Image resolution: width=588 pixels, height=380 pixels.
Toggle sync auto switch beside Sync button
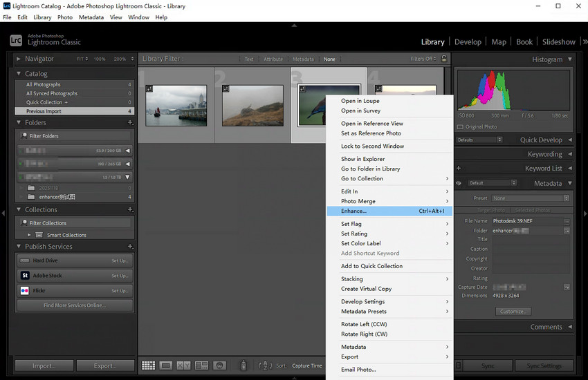click(458, 365)
